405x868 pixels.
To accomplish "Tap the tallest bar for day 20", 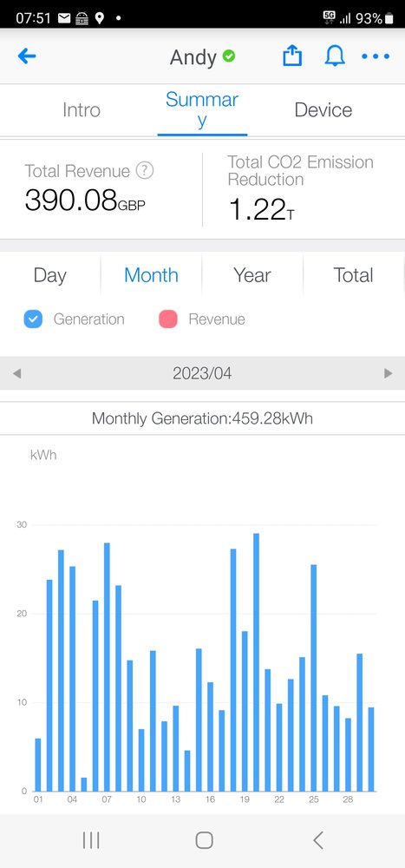I will tap(256, 662).
